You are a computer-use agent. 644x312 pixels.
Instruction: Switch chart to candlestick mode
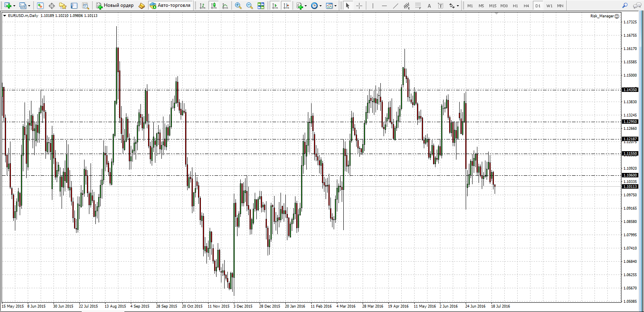tap(214, 6)
